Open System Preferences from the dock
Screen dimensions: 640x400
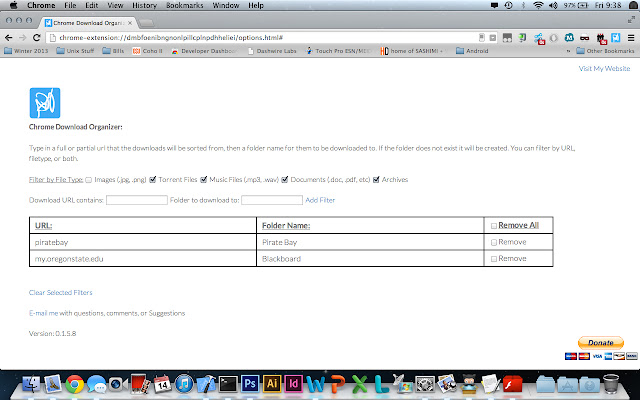(425, 384)
